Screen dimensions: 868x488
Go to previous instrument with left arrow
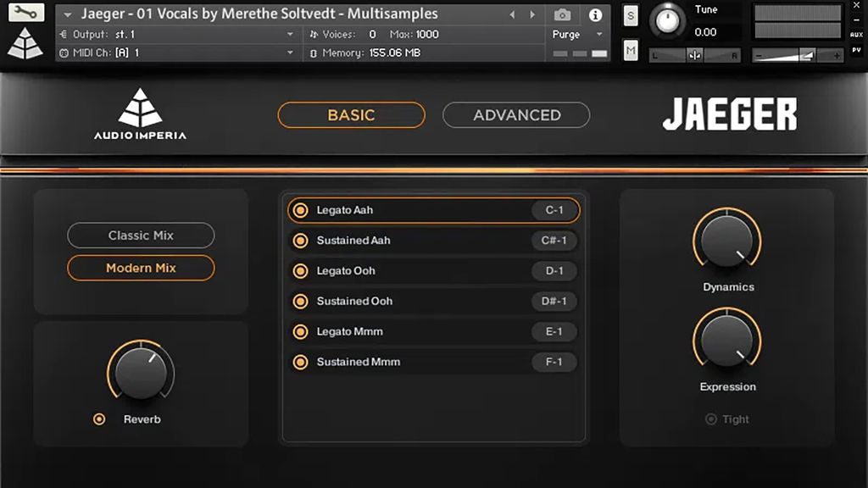click(512, 15)
